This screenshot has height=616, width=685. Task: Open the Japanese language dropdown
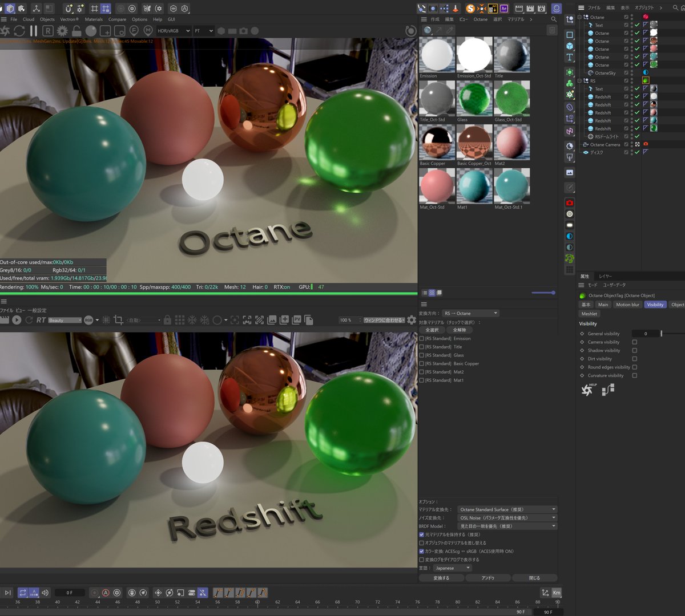pyautogui.click(x=452, y=568)
